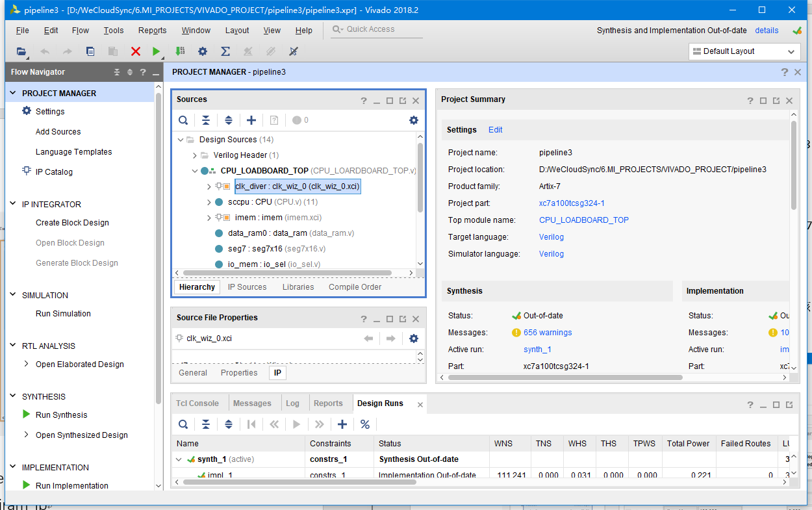Expand all in Flow Navigator header
Viewport: 812px width, 510px height.
[x=130, y=72]
